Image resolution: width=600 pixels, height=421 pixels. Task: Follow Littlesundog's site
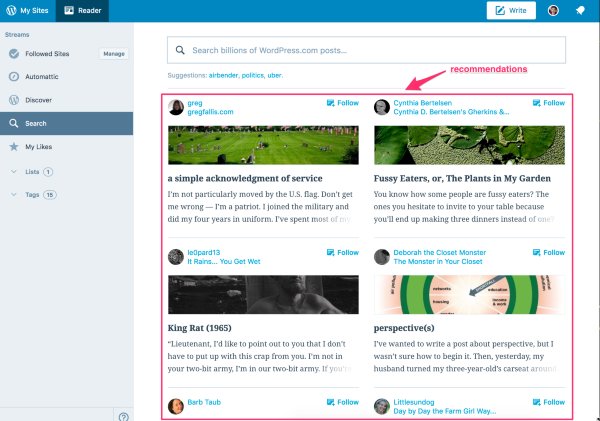(548, 402)
